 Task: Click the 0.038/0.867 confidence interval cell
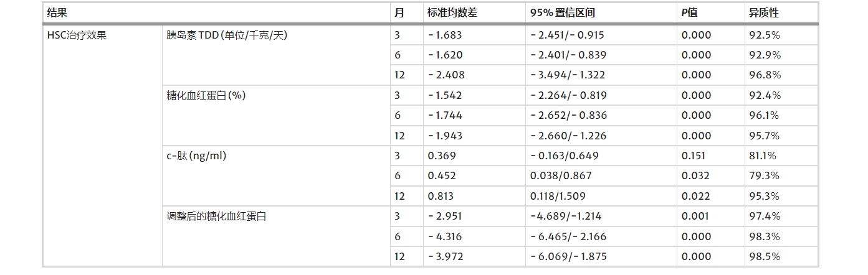click(x=561, y=176)
